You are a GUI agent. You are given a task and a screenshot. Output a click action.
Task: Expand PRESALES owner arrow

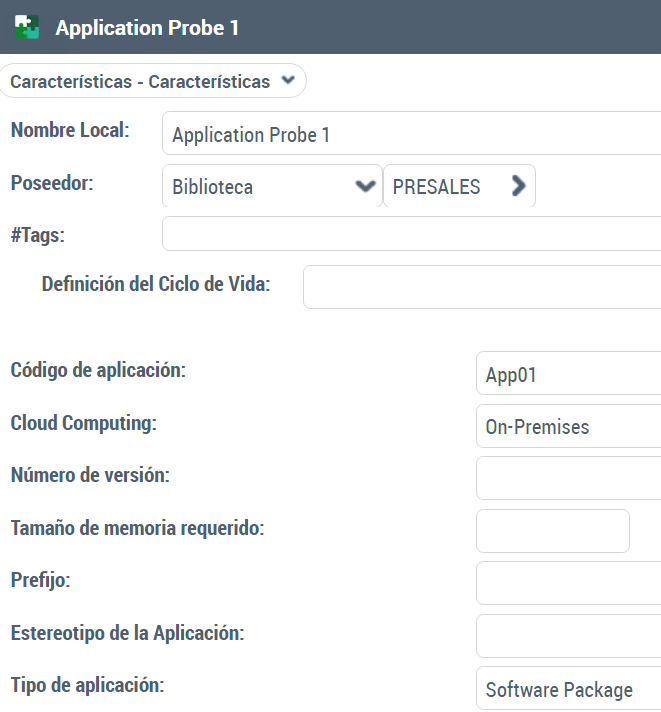[518, 186]
